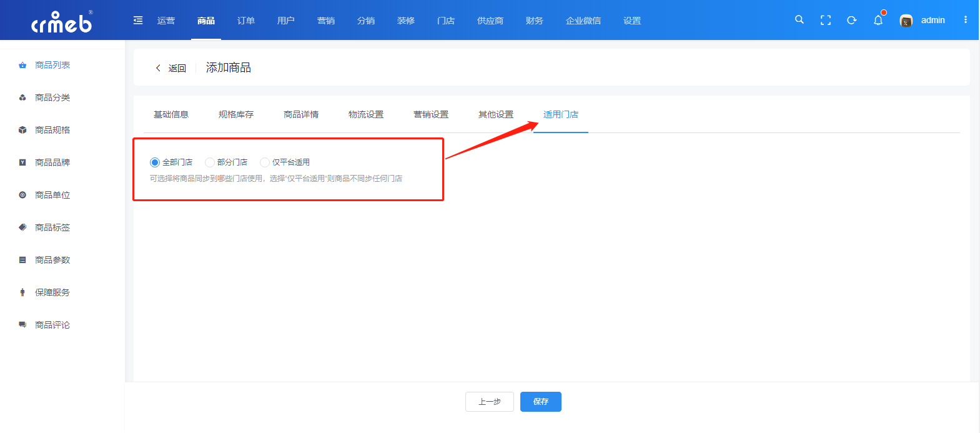Click the 上一步 button
Screen dimensions: 980x433
tap(490, 402)
